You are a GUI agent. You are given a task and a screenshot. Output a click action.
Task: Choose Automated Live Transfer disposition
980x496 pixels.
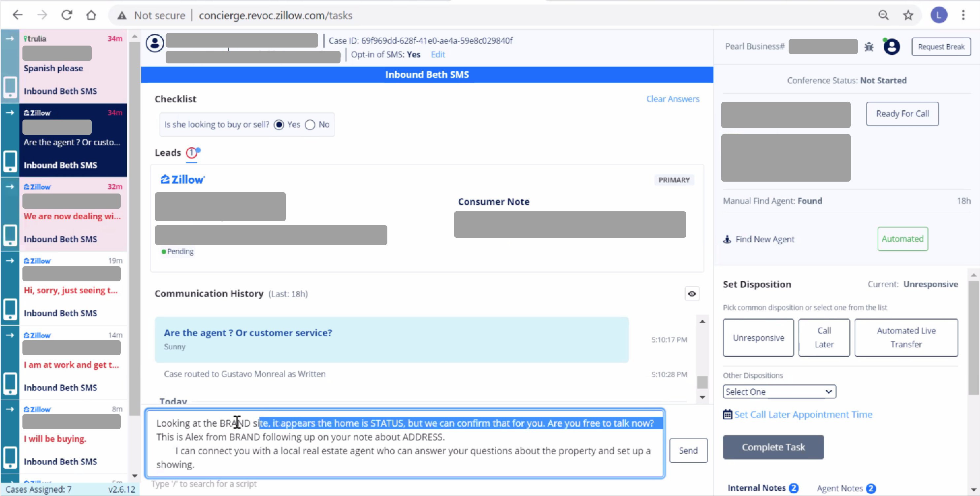point(906,337)
